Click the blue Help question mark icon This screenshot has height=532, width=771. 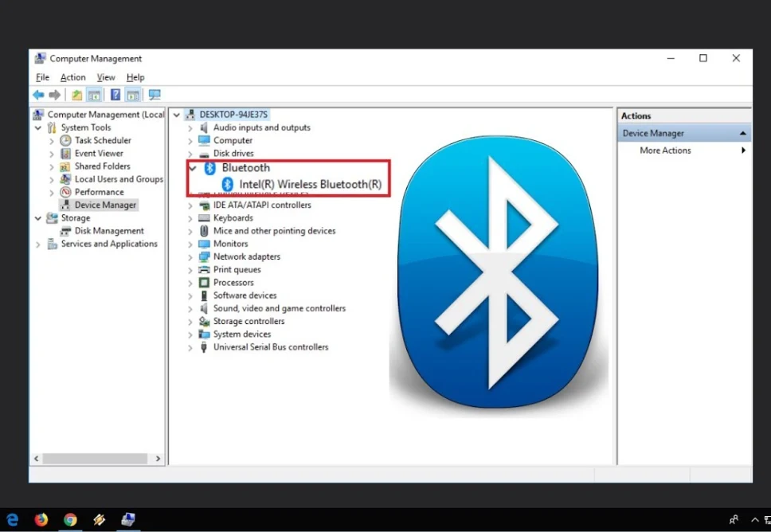[115, 95]
